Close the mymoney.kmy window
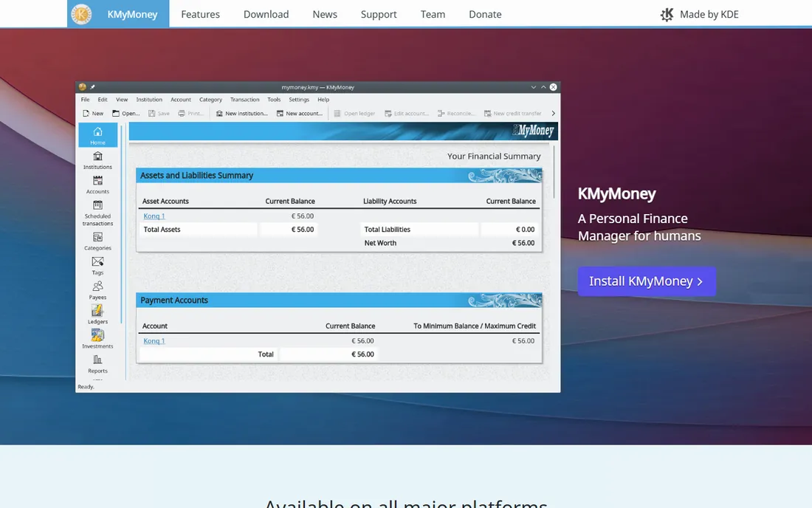The image size is (812, 508). coord(553,87)
